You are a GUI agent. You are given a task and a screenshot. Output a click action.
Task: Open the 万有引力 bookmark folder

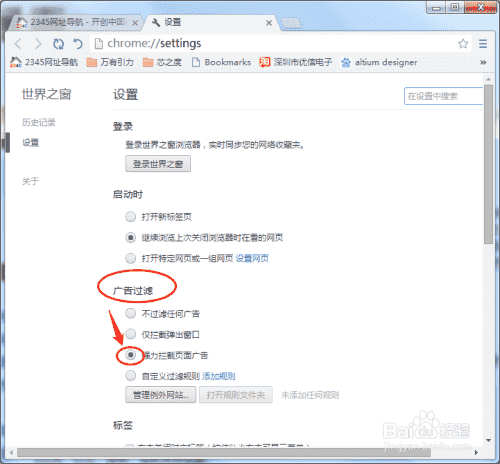coord(110,62)
